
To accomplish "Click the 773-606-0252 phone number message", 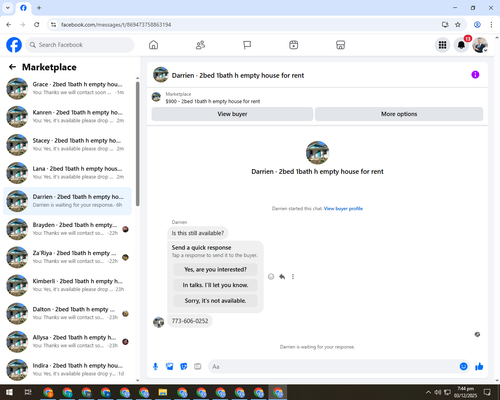I will pyautogui.click(x=190, y=321).
